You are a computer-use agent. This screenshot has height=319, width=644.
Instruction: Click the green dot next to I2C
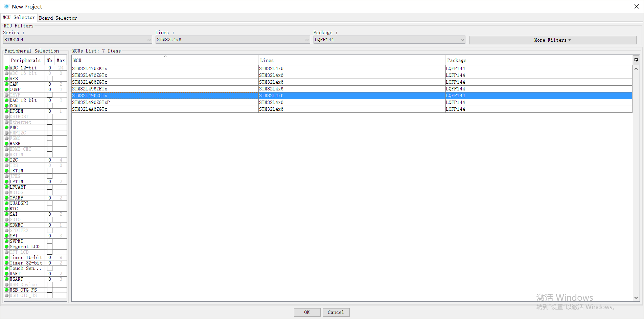coord(6,160)
